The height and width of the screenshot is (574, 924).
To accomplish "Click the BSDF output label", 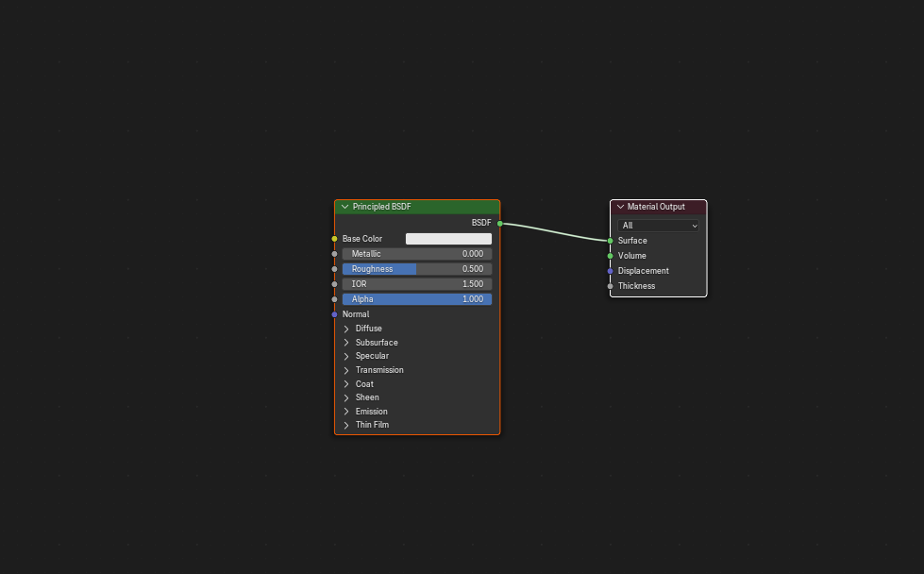I will point(481,223).
